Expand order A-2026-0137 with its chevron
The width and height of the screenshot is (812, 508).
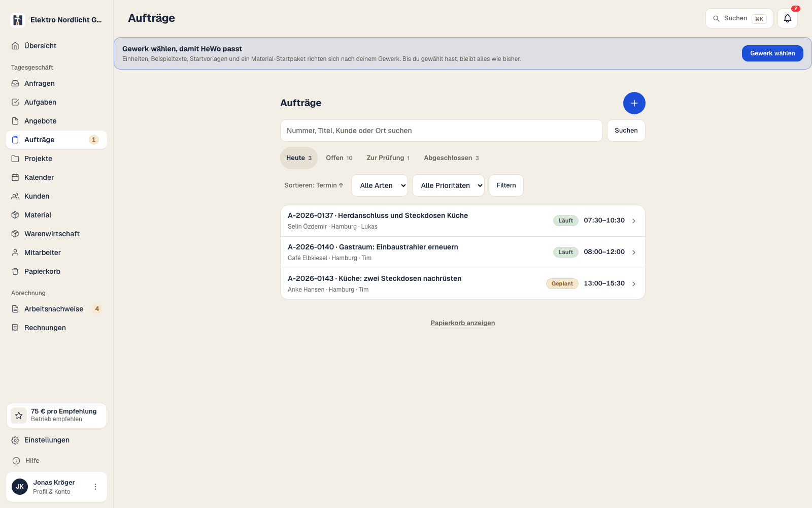pos(634,221)
